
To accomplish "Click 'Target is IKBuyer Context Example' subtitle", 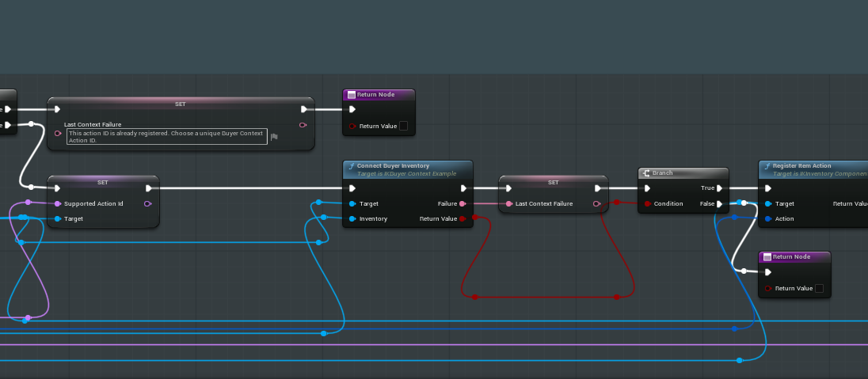I will [x=407, y=174].
